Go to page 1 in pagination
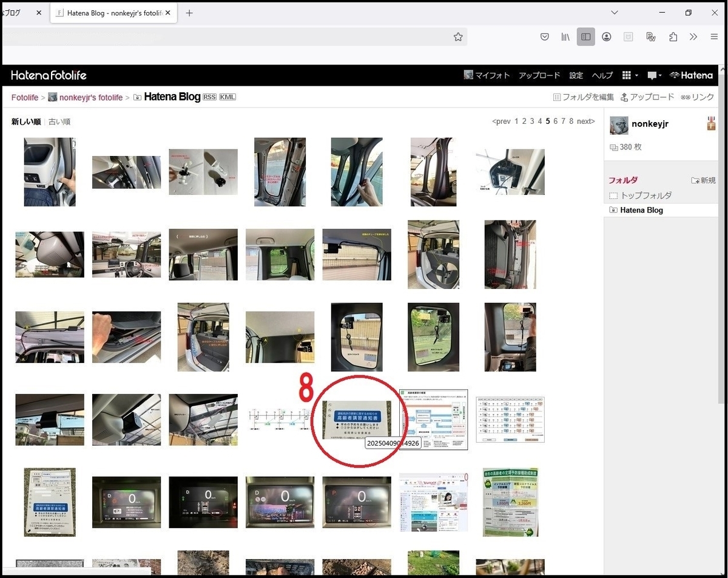Image resolution: width=728 pixels, height=578 pixels. [517, 121]
